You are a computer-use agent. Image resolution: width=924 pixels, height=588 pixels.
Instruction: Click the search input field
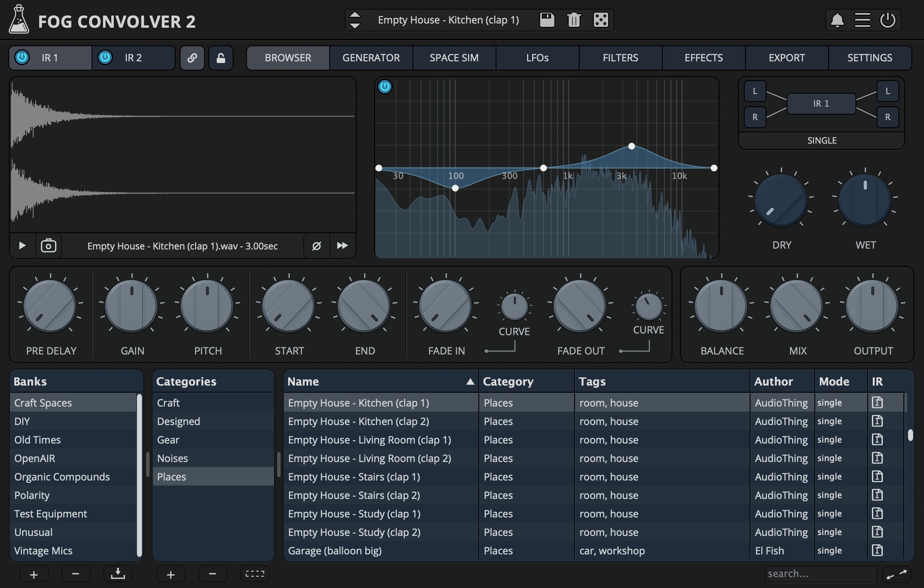click(x=821, y=574)
